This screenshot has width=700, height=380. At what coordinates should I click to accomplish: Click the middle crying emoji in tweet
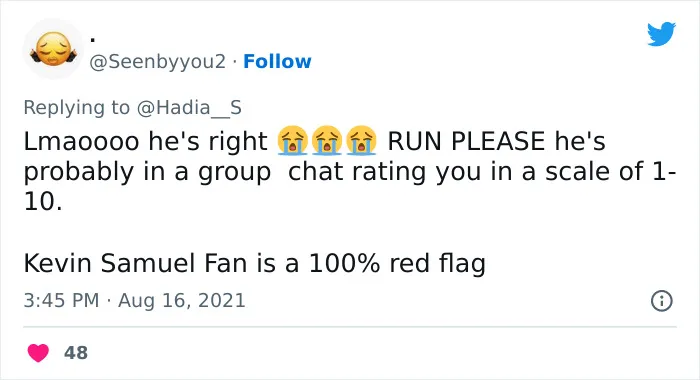327,140
